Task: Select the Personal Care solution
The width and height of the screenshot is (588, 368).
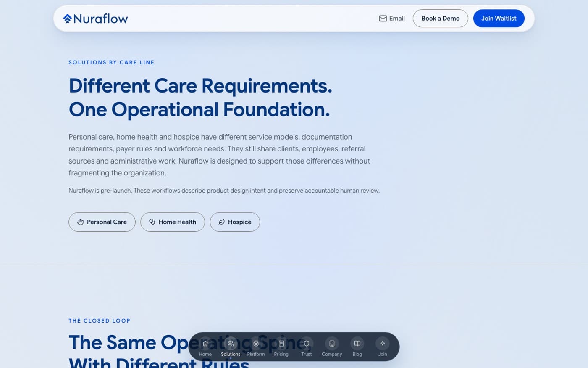Action: point(102,222)
